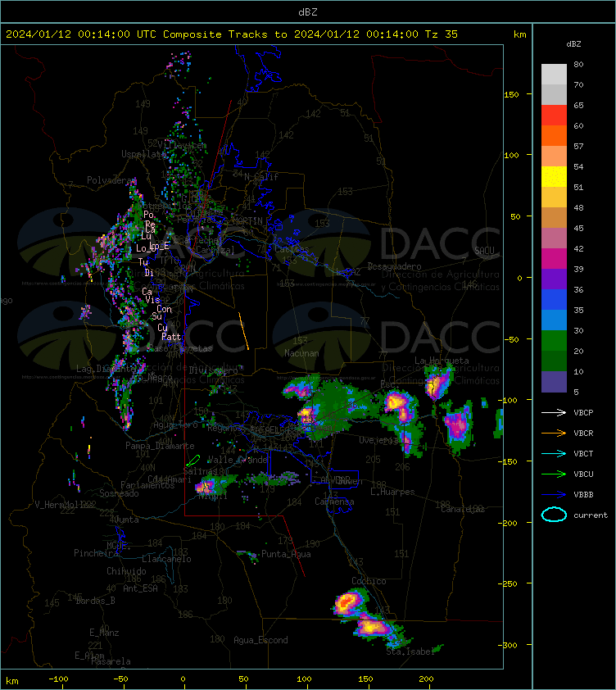The image size is (616, 690).
Task: Click the 'Desaguadero' place label
Action: click(x=394, y=266)
